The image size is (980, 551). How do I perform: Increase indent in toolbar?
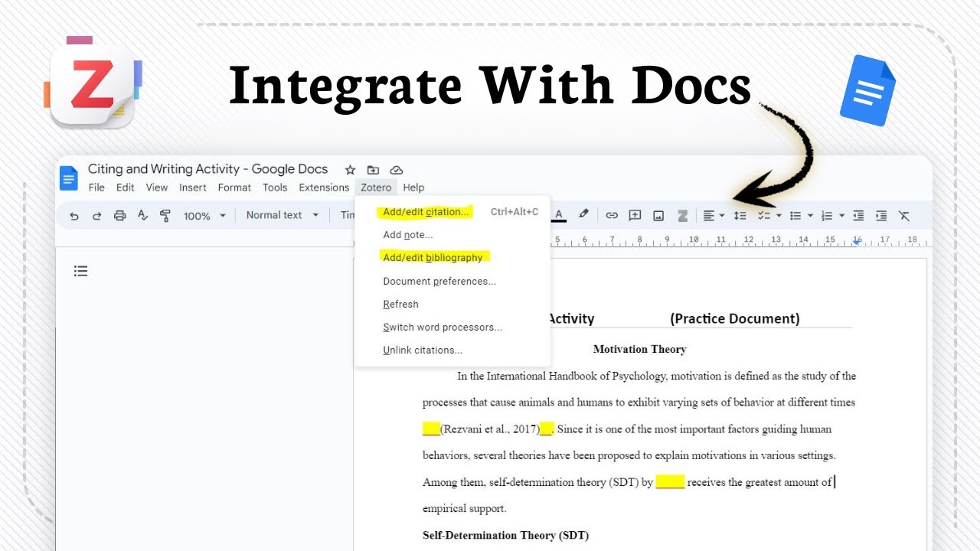(881, 216)
